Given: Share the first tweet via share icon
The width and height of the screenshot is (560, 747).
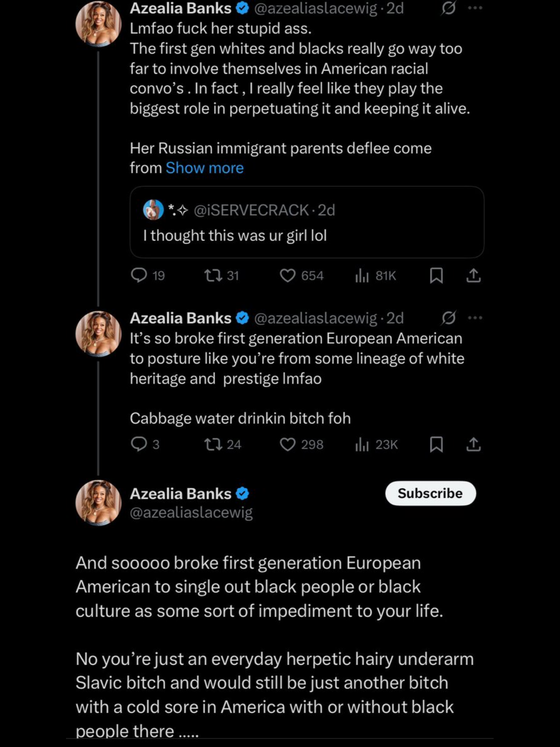Looking at the screenshot, I should coord(473,276).
